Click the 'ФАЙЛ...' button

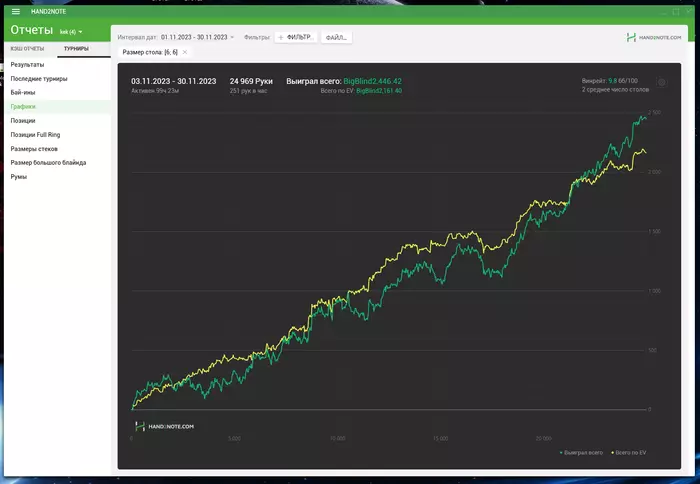click(x=336, y=38)
